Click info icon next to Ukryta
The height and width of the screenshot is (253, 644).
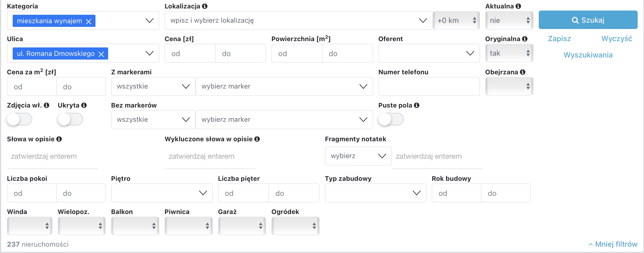[x=84, y=105]
